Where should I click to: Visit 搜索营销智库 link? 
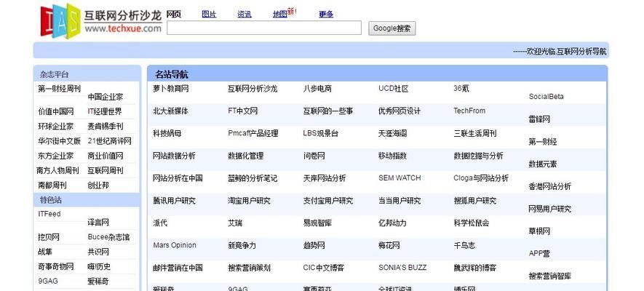point(550,276)
